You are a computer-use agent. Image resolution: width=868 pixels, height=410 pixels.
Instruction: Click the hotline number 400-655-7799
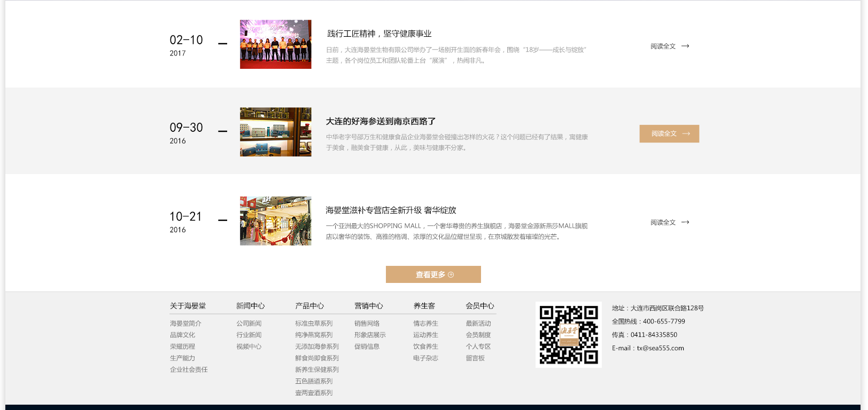tap(664, 321)
